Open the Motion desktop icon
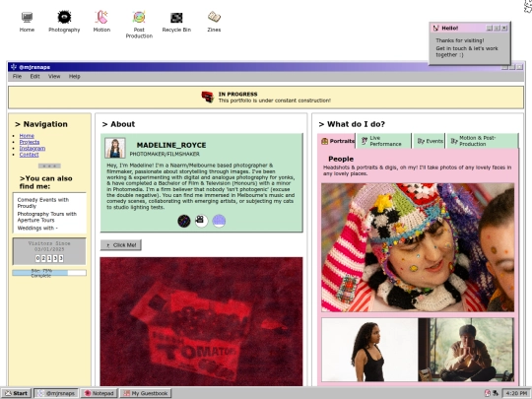This screenshot has width=532, height=399. point(101,22)
